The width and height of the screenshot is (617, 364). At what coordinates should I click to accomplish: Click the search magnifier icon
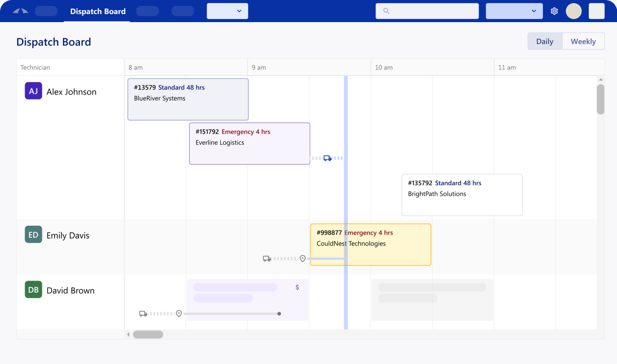point(387,11)
